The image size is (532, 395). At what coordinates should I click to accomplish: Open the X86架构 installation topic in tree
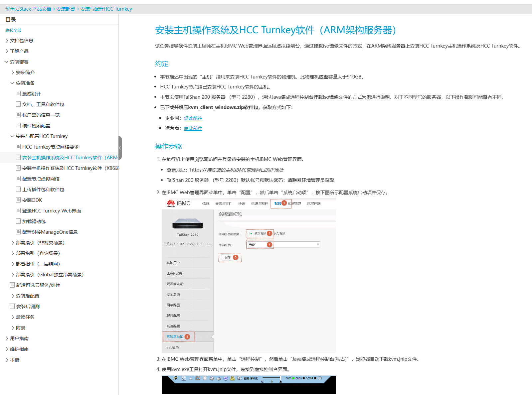pos(70,168)
